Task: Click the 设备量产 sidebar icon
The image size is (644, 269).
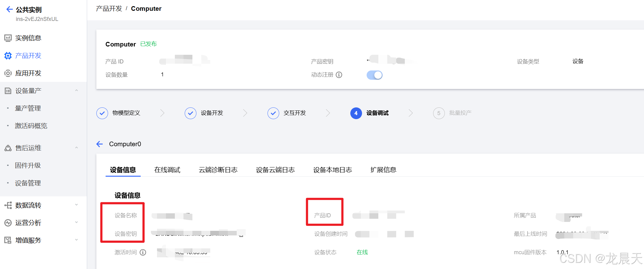Action: click(x=8, y=91)
